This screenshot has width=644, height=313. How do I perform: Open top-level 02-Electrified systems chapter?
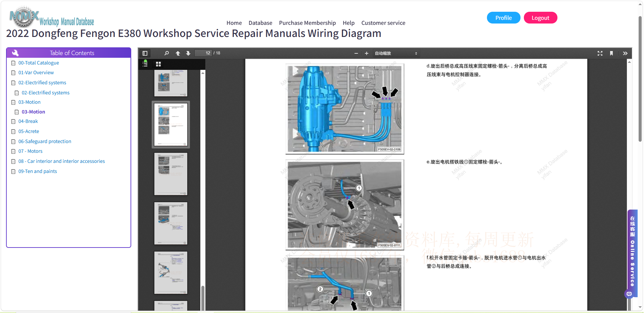tap(42, 83)
